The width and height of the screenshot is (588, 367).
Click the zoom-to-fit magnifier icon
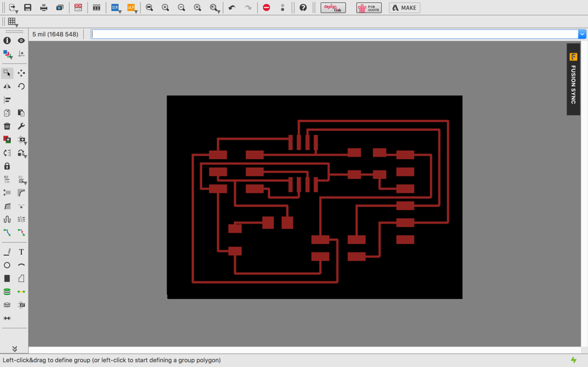pyautogui.click(x=149, y=7)
